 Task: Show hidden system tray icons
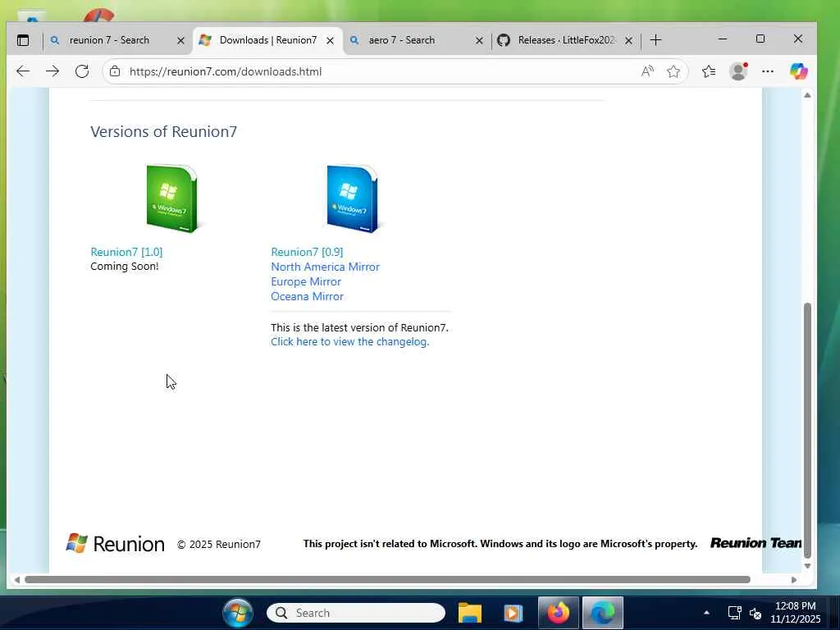point(706,613)
